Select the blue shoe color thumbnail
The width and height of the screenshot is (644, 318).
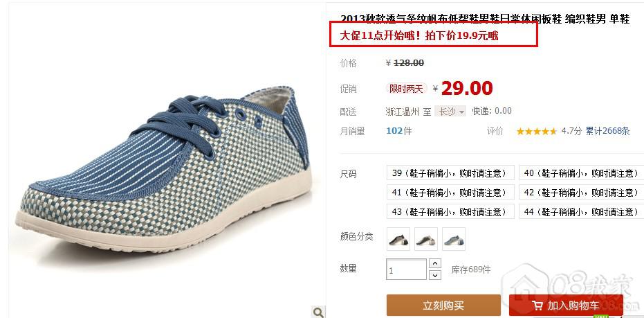click(454, 239)
